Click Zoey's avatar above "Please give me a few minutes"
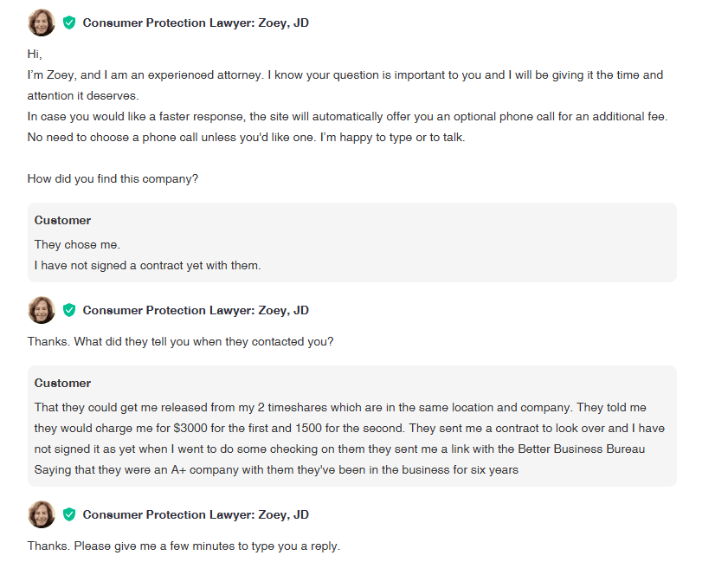728x562 pixels. click(41, 514)
